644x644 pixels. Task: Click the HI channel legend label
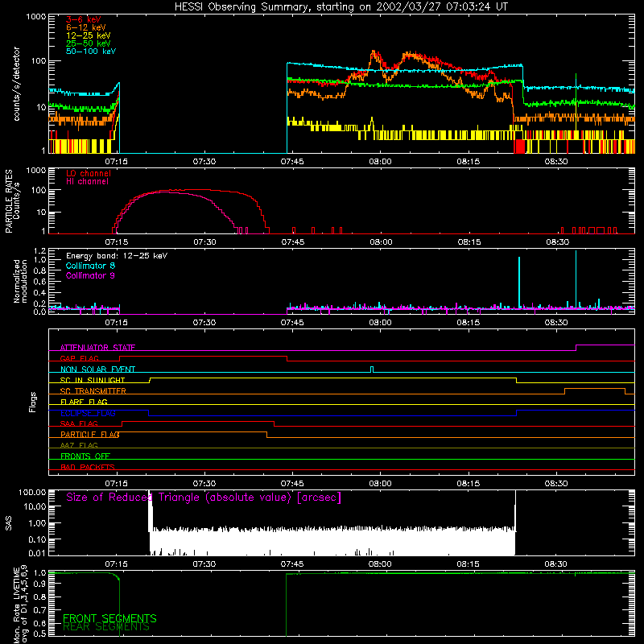click(87, 182)
